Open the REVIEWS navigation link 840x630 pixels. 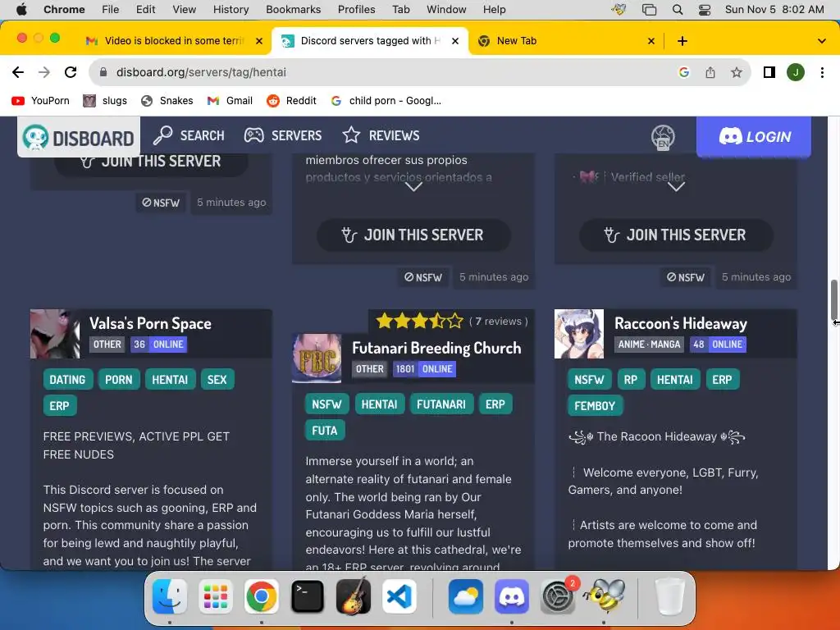click(x=381, y=135)
